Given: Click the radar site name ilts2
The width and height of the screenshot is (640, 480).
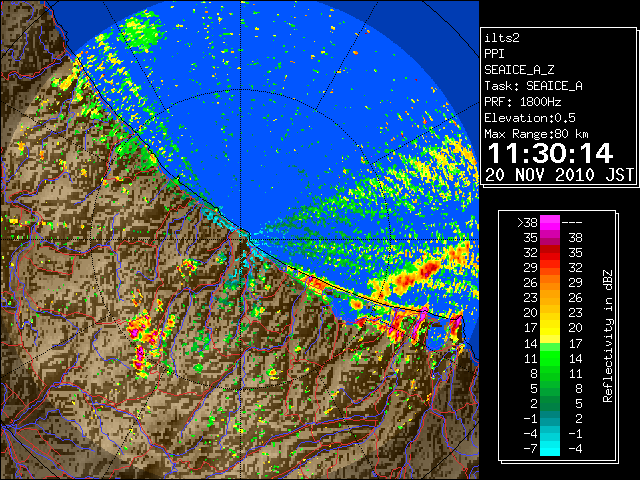Looking at the screenshot, I should [x=502, y=38].
